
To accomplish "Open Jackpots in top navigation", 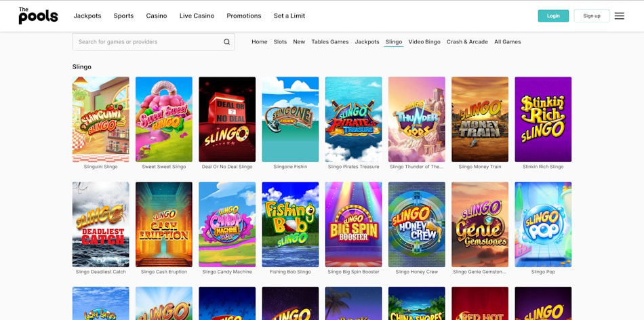I will [87, 16].
